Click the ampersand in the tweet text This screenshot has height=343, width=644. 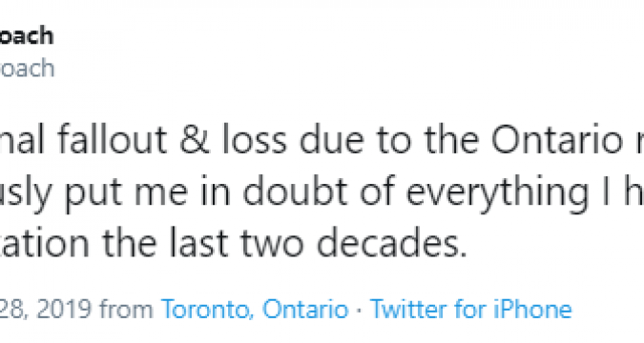194,140
